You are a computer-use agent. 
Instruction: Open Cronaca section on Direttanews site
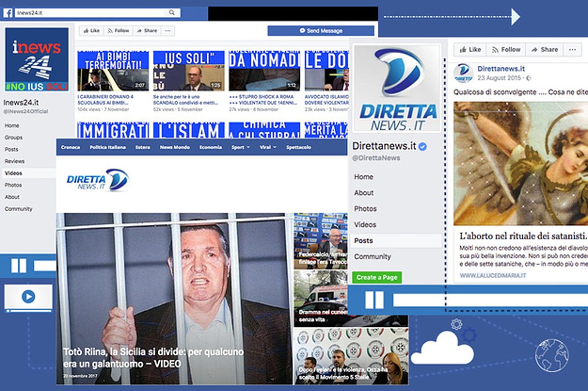tap(71, 147)
